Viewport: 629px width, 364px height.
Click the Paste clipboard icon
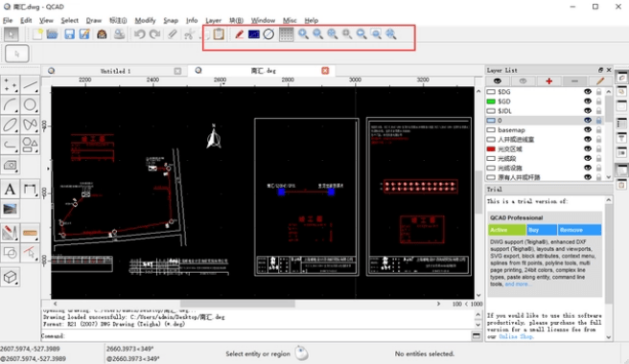click(219, 34)
